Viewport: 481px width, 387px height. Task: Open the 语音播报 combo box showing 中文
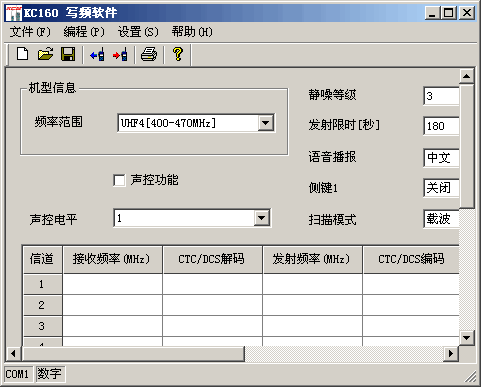[x=441, y=157]
